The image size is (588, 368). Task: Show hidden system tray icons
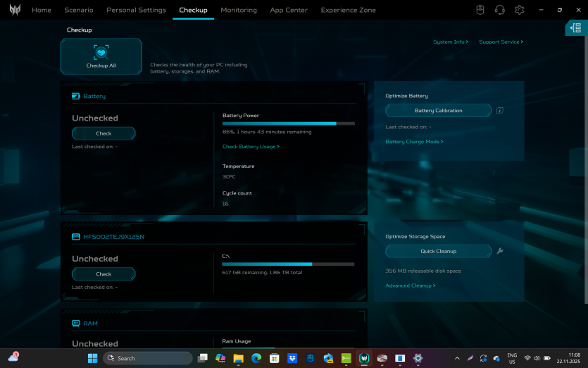tap(457, 358)
